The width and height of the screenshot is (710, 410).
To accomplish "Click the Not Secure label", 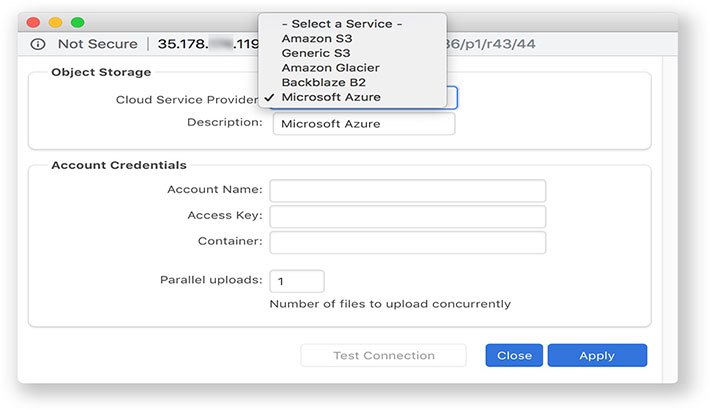I will click(x=97, y=44).
